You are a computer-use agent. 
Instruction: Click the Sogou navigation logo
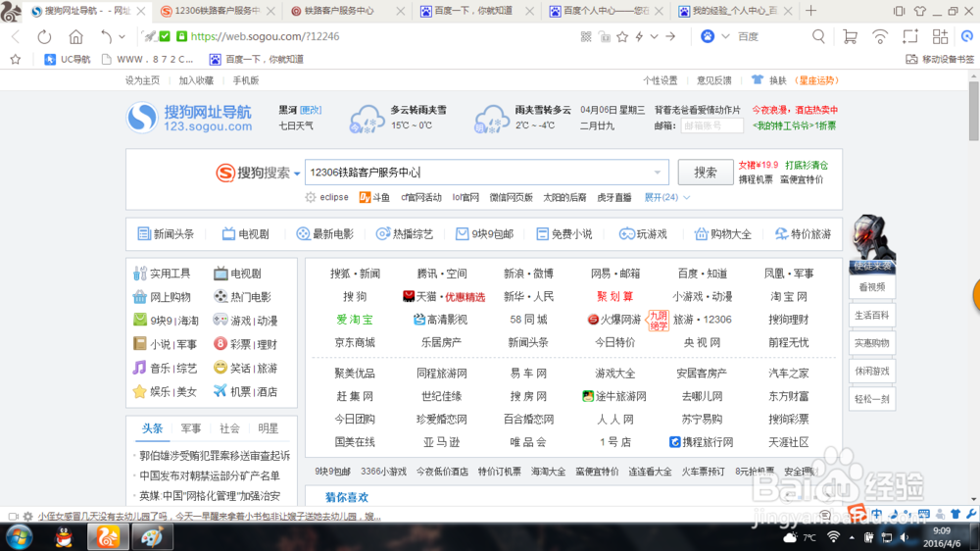point(190,118)
